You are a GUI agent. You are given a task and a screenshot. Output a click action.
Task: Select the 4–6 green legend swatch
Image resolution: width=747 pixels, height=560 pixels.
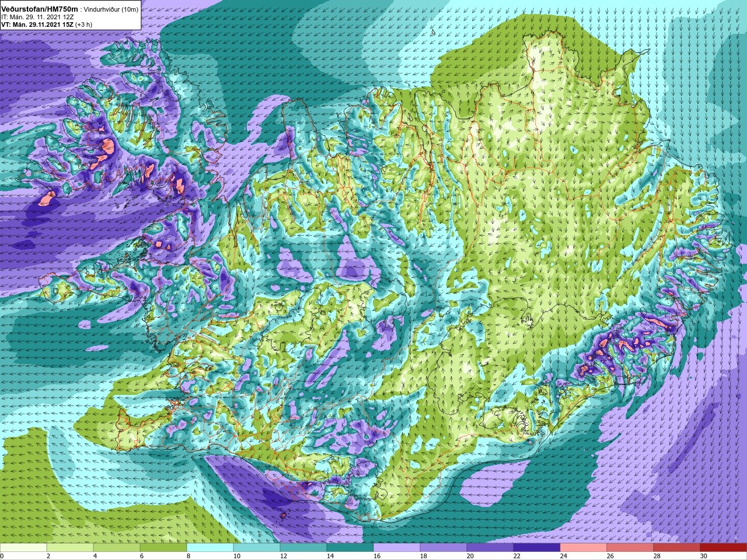(x=117, y=548)
